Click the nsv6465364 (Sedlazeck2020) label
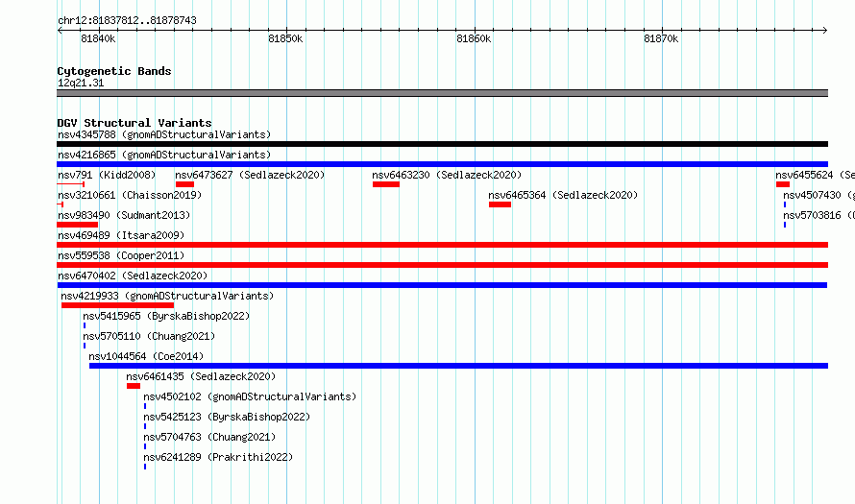Screen dimensions: 855x504 563,195
